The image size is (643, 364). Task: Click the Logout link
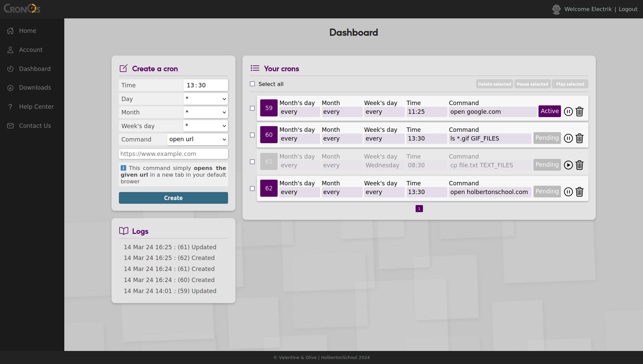pos(628,9)
